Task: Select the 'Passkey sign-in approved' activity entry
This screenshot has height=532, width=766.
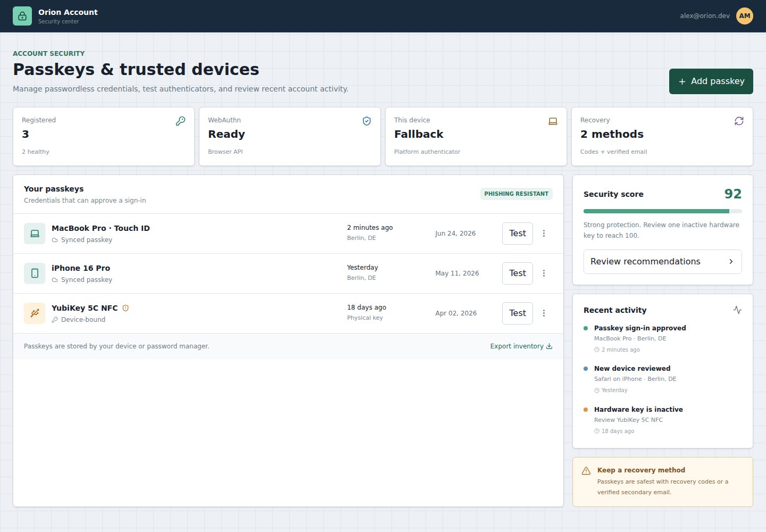Action: pyautogui.click(x=663, y=339)
